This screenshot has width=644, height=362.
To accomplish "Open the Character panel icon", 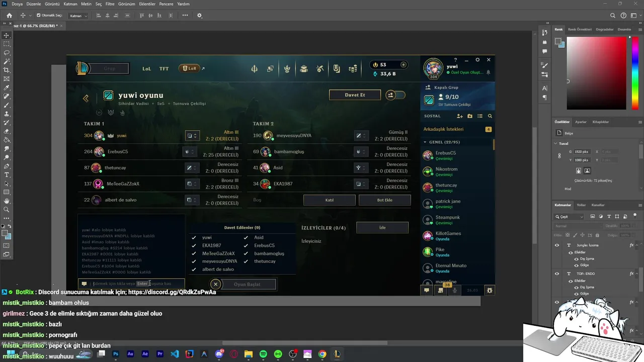I will click(x=545, y=88).
